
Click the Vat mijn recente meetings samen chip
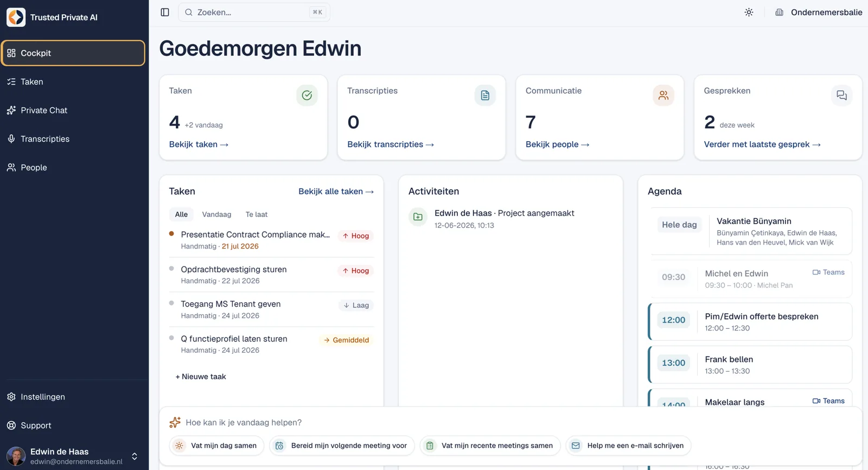(490, 446)
